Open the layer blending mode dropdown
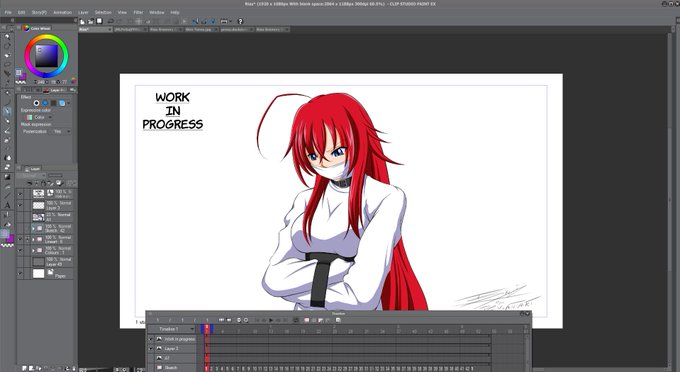The height and width of the screenshot is (372, 680). pyautogui.click(x=31, y=176)
